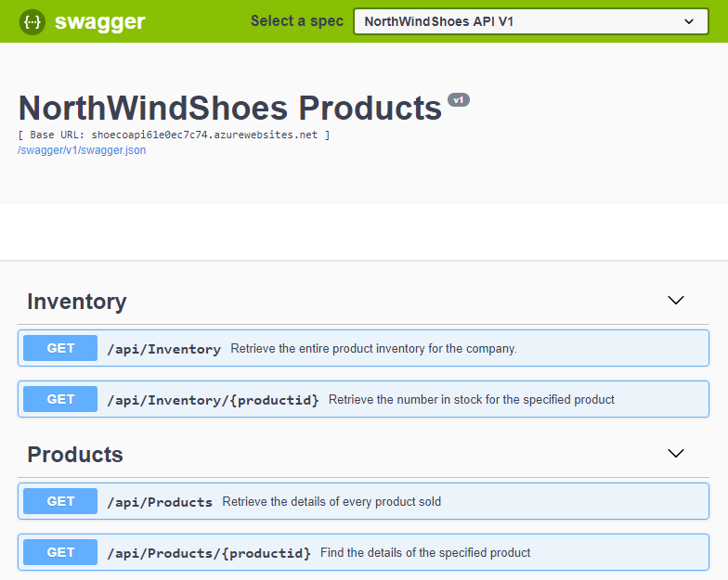Click 'Retrieve the details of every product sold'
Image resolution: width=728 pixels, height=580 pixels.
pyautogui.click(x=331, y=501)
